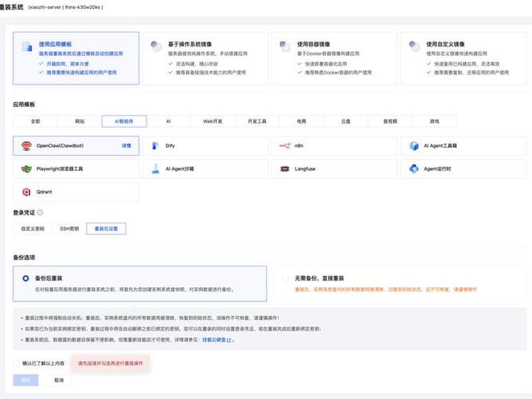Click the Qdrant hexagon icon
This screenshot has width=532, height=399.
tap(27, 192)
